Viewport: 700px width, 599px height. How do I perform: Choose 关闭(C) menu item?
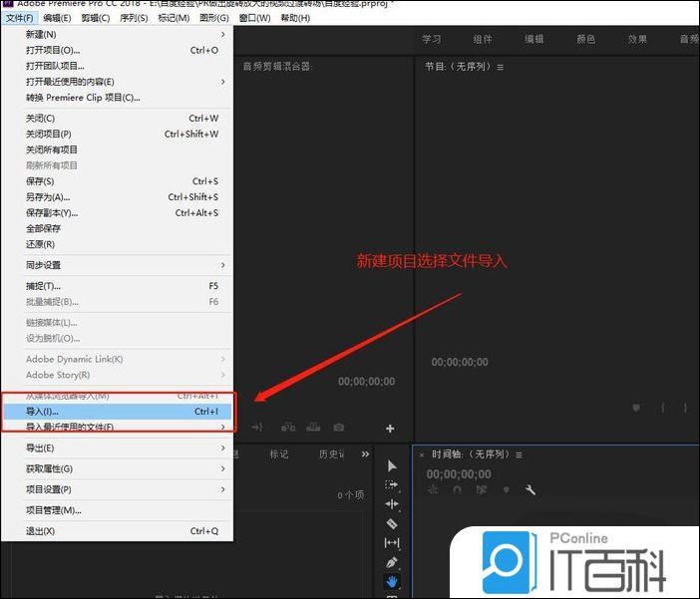(117, 119)
